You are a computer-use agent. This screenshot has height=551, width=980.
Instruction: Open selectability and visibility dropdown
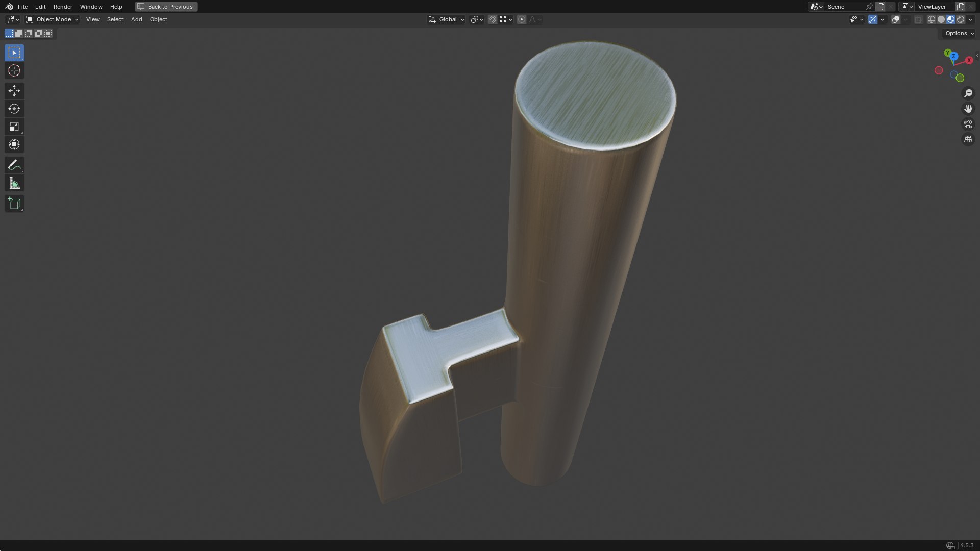[856, 19]
